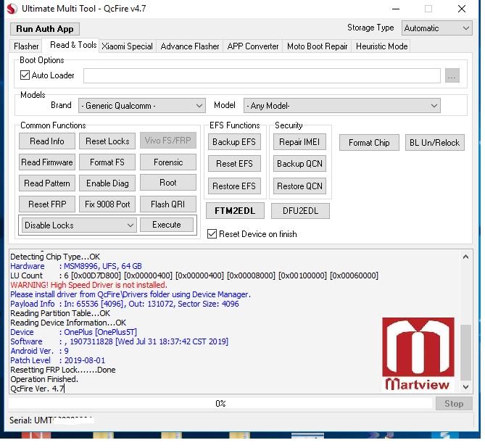Open the Disable Locks dropdown

click(79, 225)
